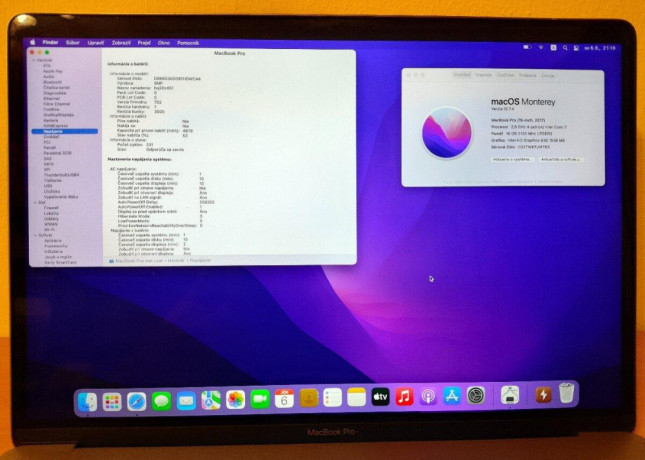The image size is (645, 460).
Task: Open the Apple menu
Action: (x=32, y=42)
